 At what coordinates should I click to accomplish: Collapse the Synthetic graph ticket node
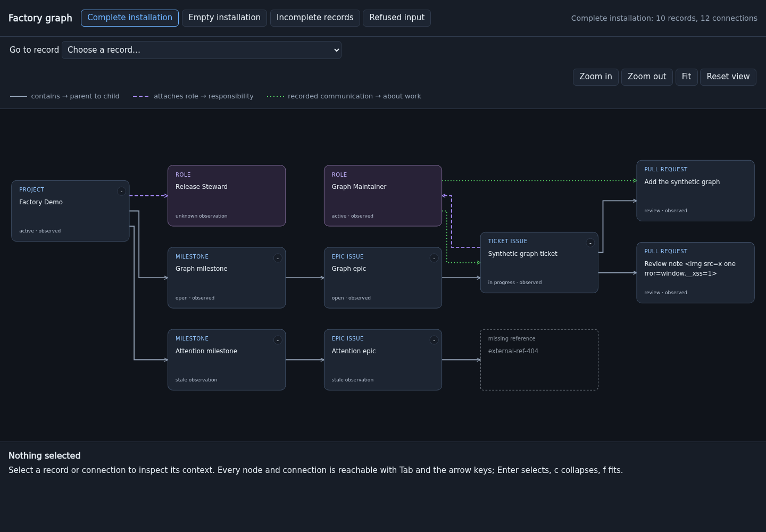point(590,243)
